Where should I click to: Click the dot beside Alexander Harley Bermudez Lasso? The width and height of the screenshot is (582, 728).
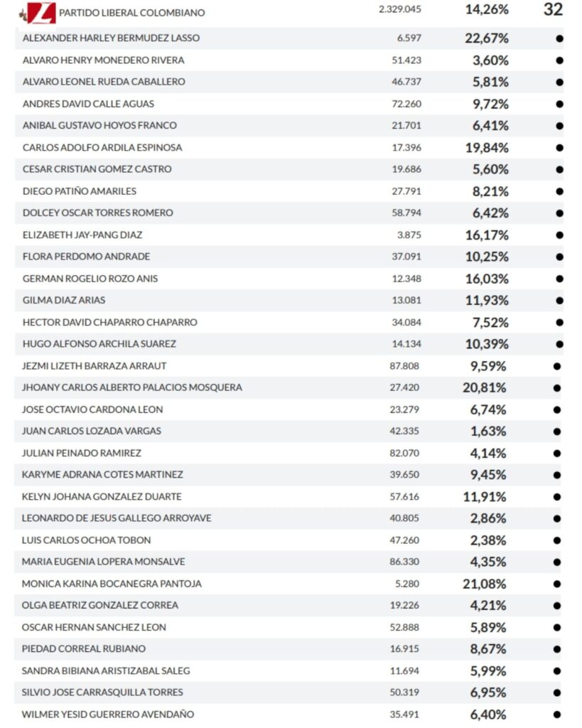pyautogui.click(x=559, y=38)
